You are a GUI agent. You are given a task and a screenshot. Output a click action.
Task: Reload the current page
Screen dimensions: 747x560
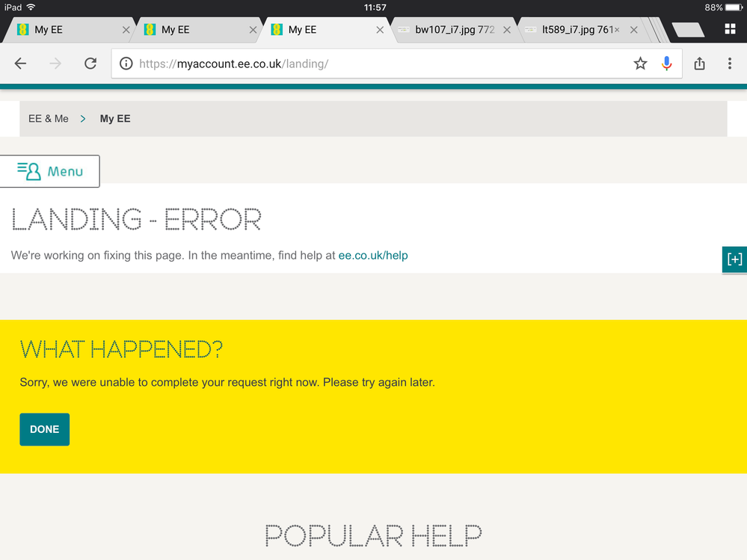click(90, 64)
